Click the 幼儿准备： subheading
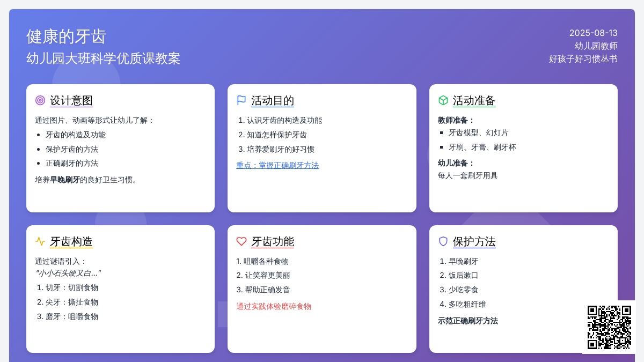 (x=457, y=163)
